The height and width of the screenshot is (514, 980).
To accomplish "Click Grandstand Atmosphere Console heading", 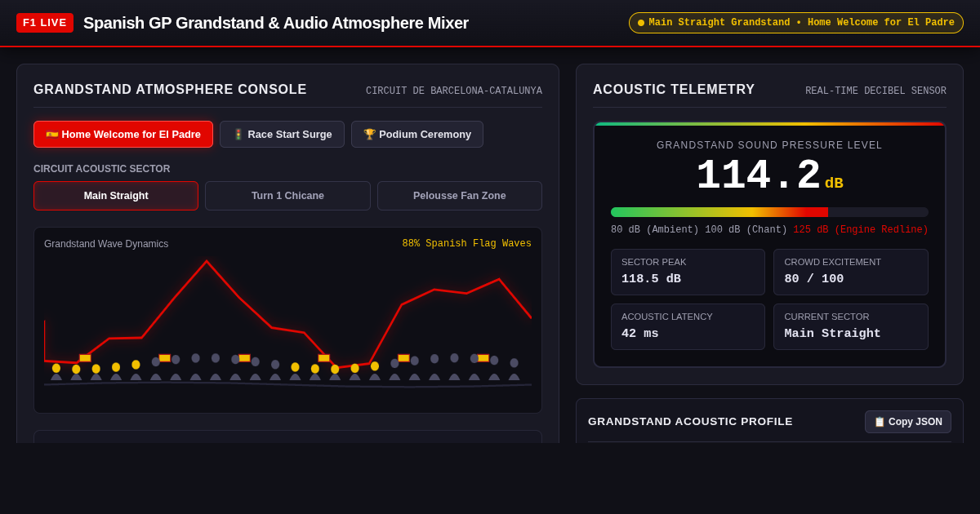I will click(x=170, y=90).
